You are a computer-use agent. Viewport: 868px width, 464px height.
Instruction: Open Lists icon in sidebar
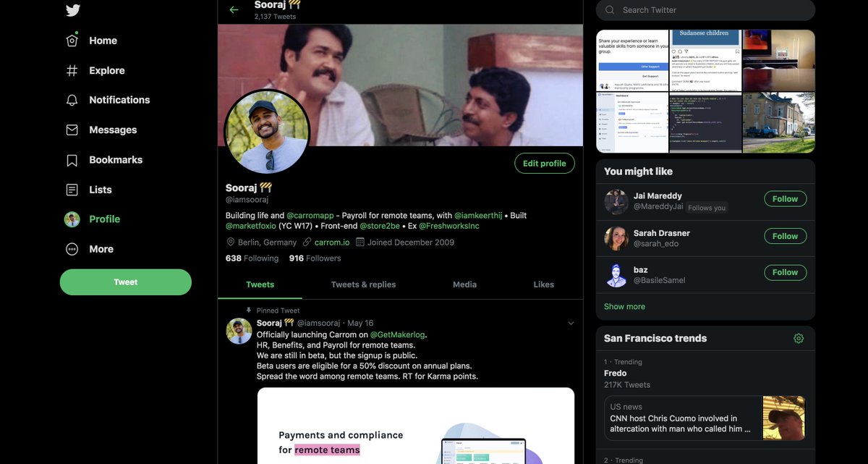click(72, 190)
